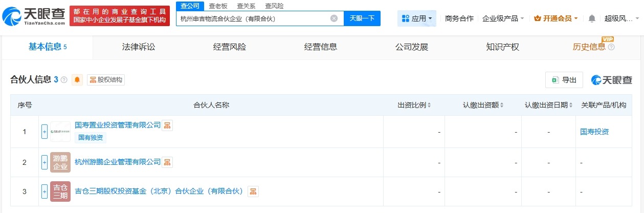Open 国寿置业投资管理有限公司 company link

click(118, 125)
